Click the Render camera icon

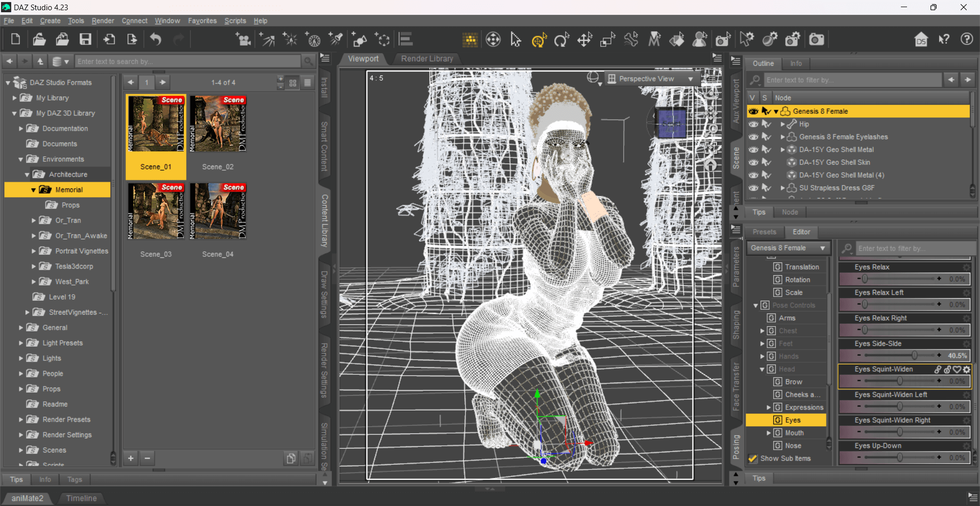(x=816, y=39)
